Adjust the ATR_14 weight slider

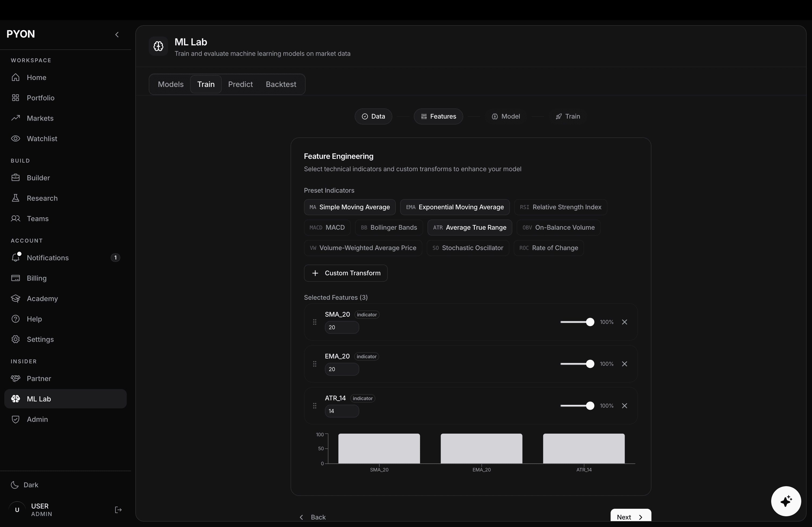click(577, 406)
